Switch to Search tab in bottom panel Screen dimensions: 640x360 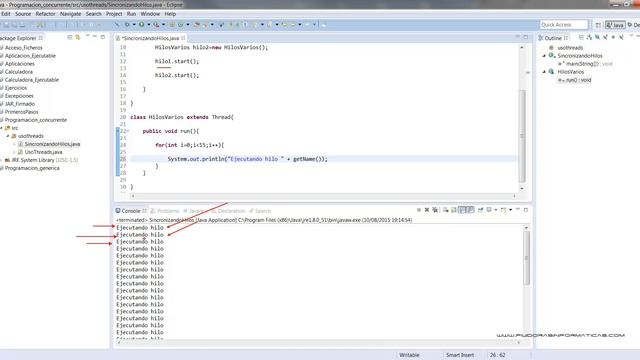coord(260,211)
